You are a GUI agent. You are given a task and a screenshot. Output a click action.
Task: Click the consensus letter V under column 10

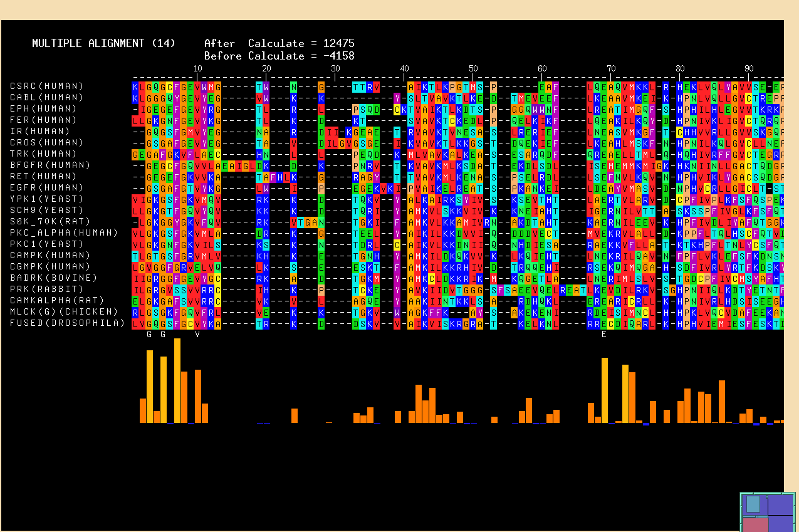tap(197, 335)
